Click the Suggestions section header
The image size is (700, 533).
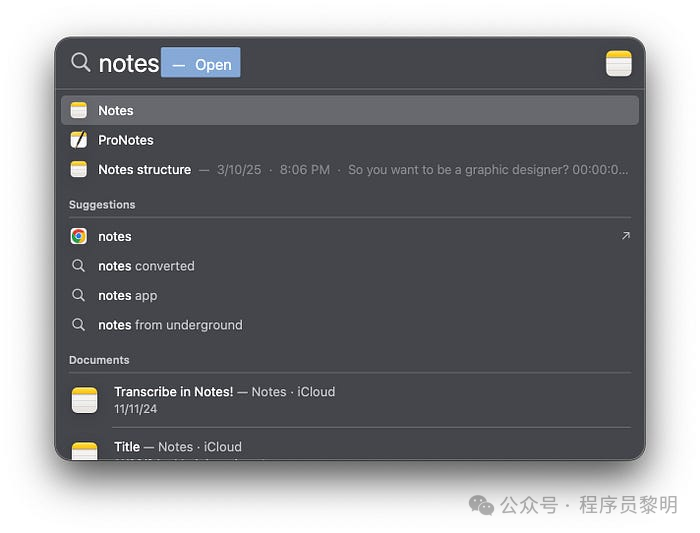click(x=102, y=204)
